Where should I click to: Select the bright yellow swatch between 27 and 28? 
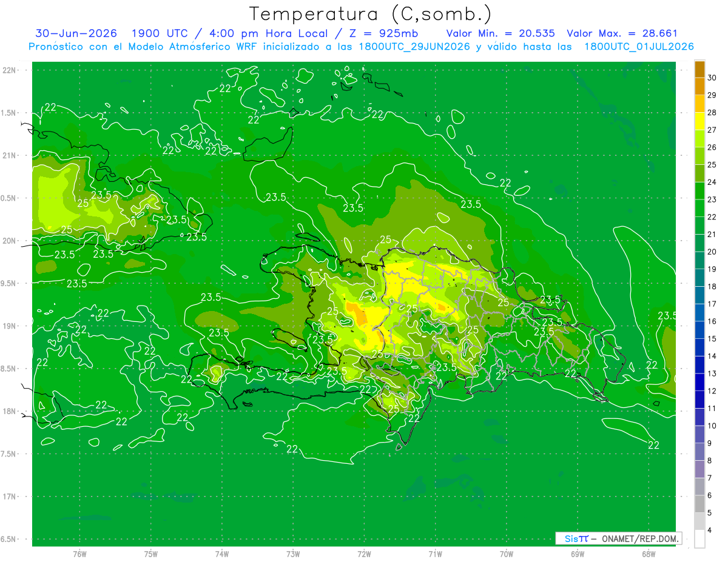[699, 121]
